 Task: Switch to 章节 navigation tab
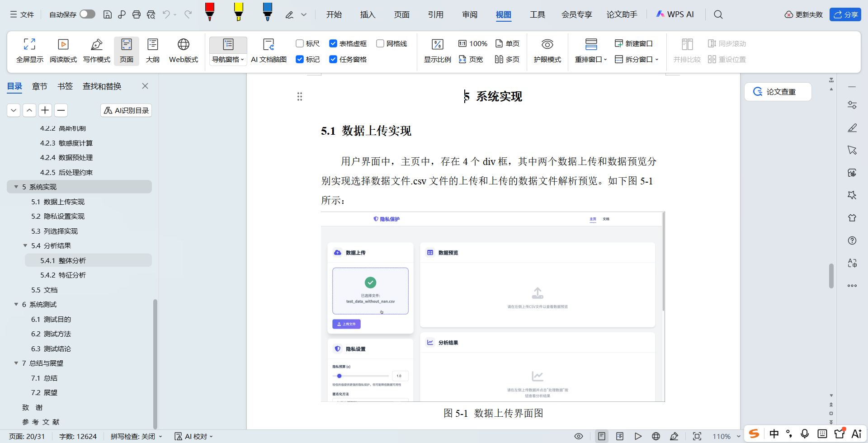(40, 86)
